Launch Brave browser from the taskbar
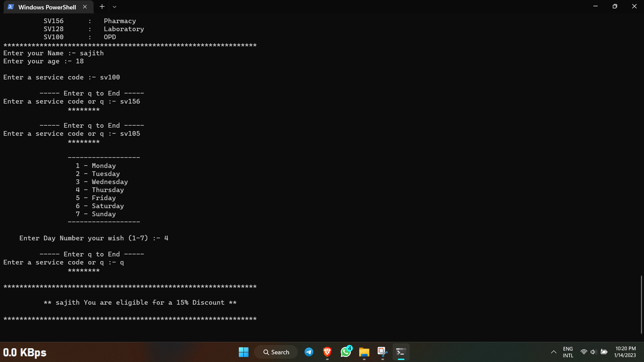 click(327, 352)
